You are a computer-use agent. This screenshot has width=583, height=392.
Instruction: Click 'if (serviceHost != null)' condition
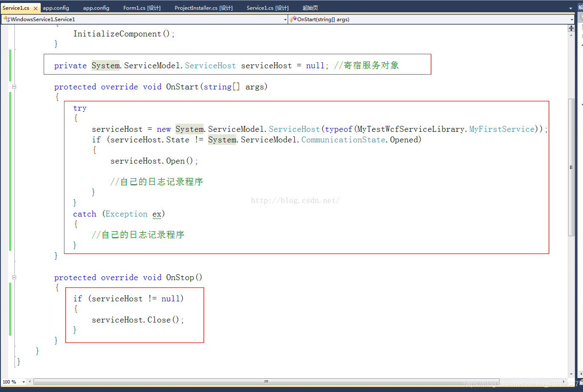click(128, 299)
